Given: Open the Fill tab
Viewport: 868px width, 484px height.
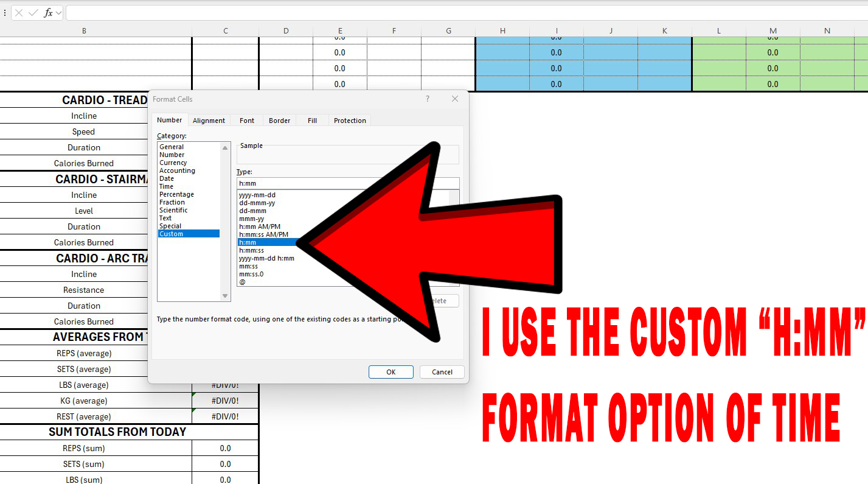Looking at the screenshot, I should pos(311,120).
